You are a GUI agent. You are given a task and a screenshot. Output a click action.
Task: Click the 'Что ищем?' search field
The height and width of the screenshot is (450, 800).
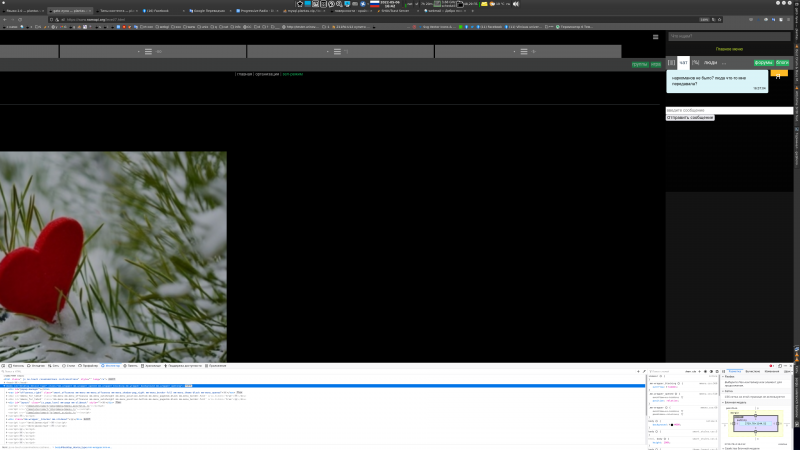[729, 36]
